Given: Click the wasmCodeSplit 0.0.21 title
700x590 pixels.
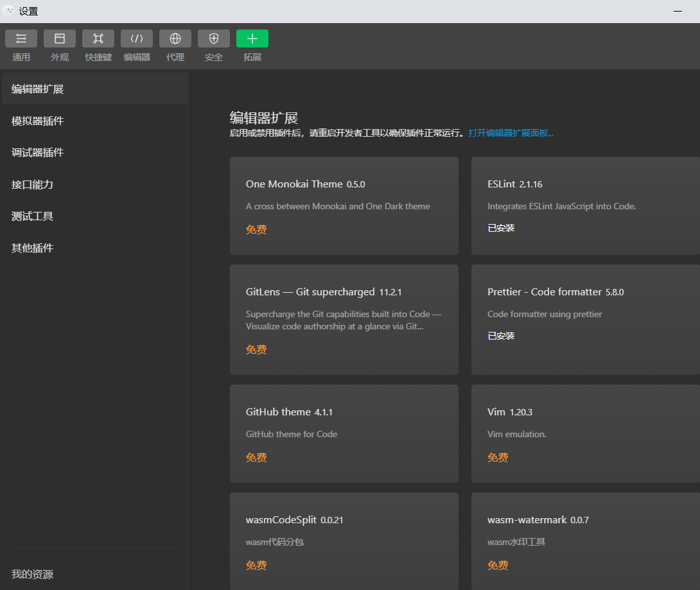Looking at the screenshot, I should [x=294, y=520].
